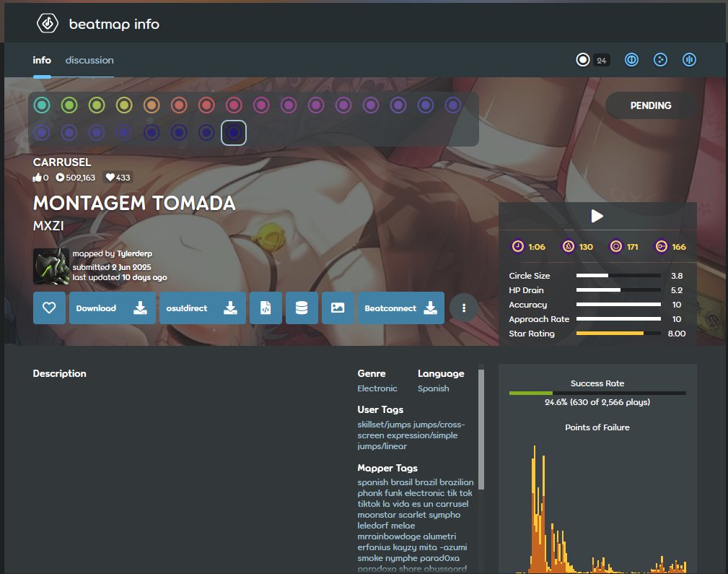728x574 pixels.
Task: Click the leledorf mapper tag
Action: [372, 526]
